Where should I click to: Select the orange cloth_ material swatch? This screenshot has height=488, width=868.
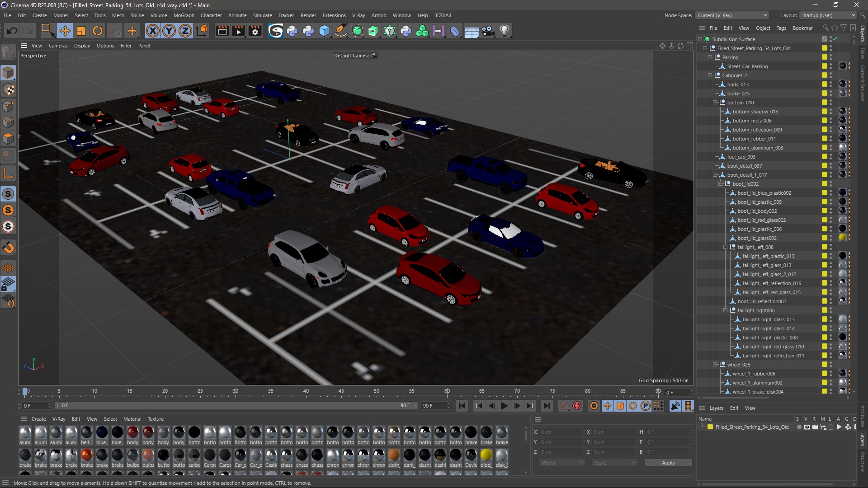[394, 455]
